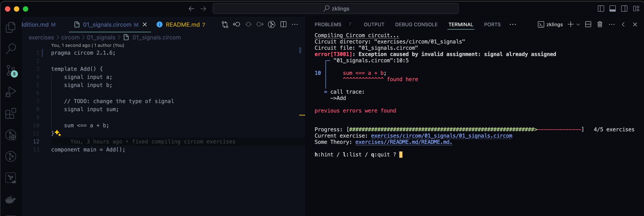Go back with the navigation arrow
Viewport: 644px width, 216px height.
coord(192,9)
